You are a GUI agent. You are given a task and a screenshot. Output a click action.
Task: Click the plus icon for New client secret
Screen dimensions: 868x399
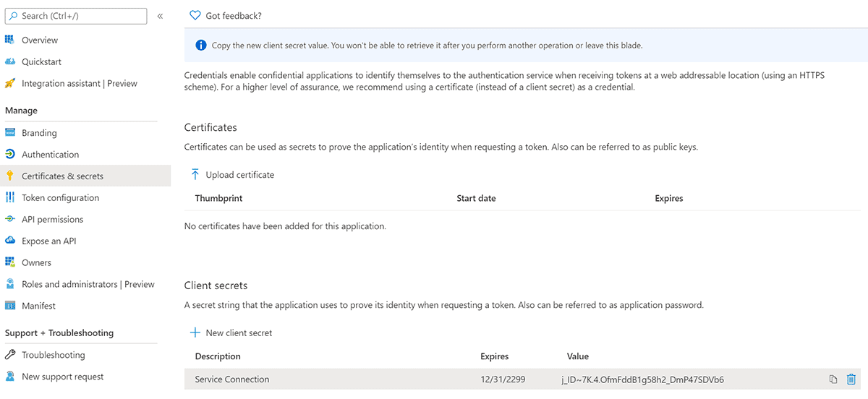pyautogui.click(x=195, y=332)
